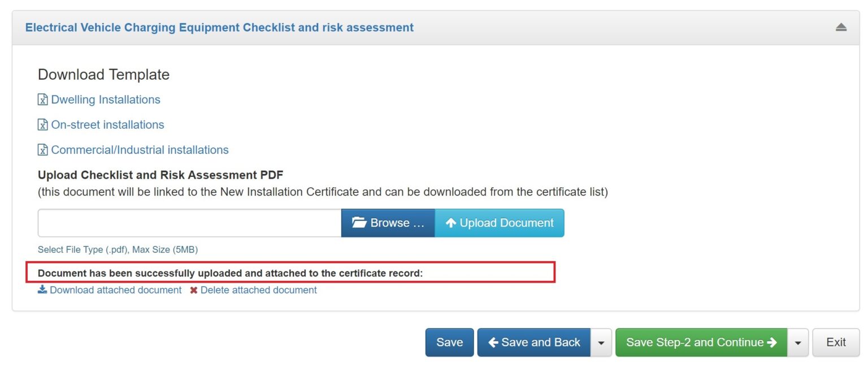The height and width of the screenshot is (368, 868).
Task: Click the red X delete icon
Action: (x=194, y=290)
